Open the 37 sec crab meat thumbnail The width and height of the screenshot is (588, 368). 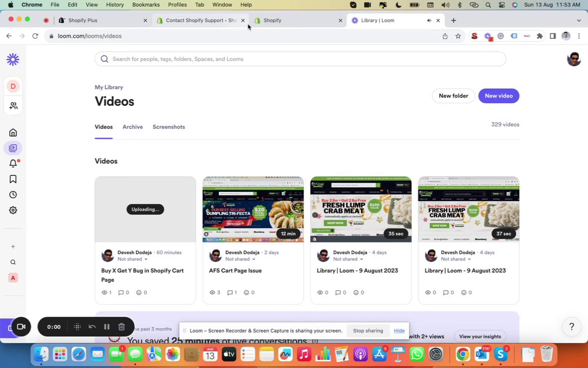click(469, 209)
